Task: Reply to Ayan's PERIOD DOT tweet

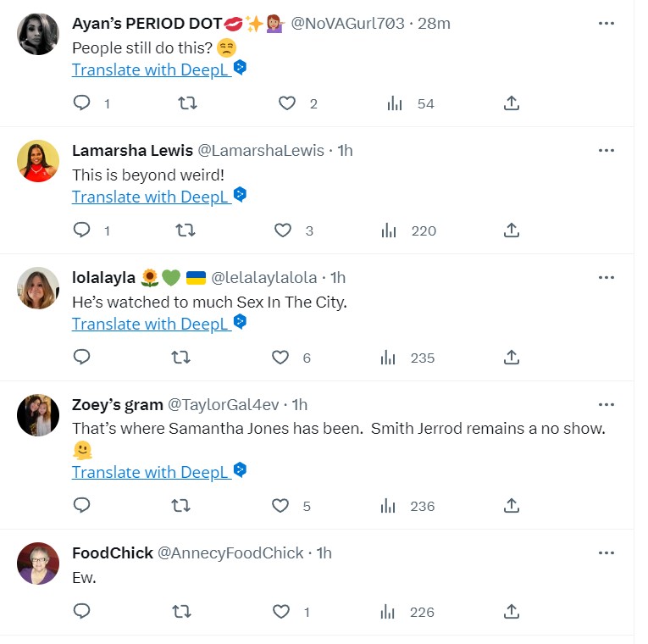Action: click(82, 103)
